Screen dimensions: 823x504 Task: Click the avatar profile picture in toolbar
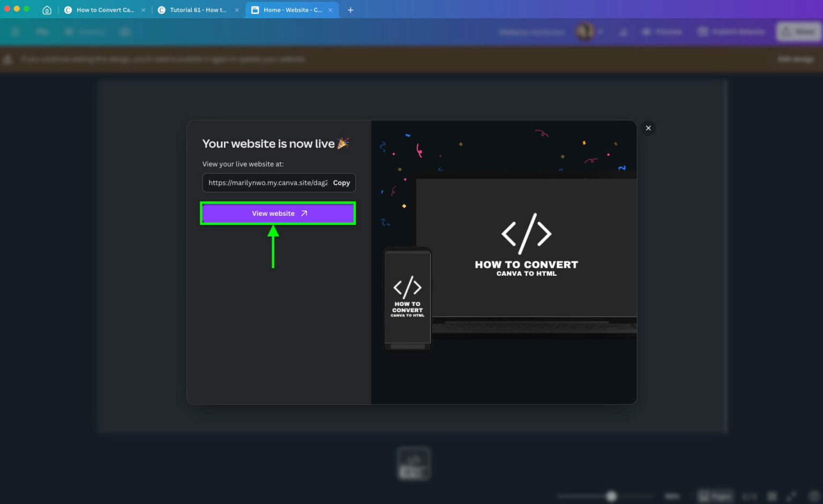(586, 31)
